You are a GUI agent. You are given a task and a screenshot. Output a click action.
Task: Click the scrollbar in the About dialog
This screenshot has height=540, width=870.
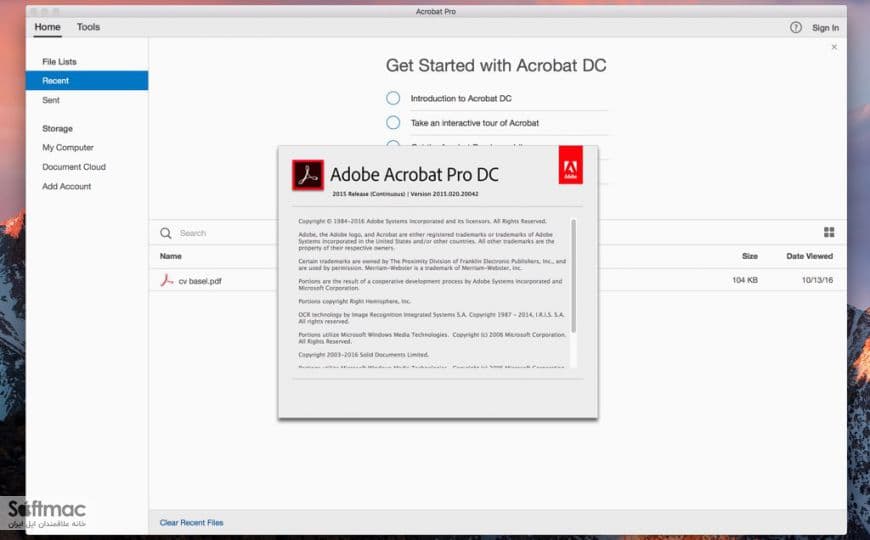point(573,276)
